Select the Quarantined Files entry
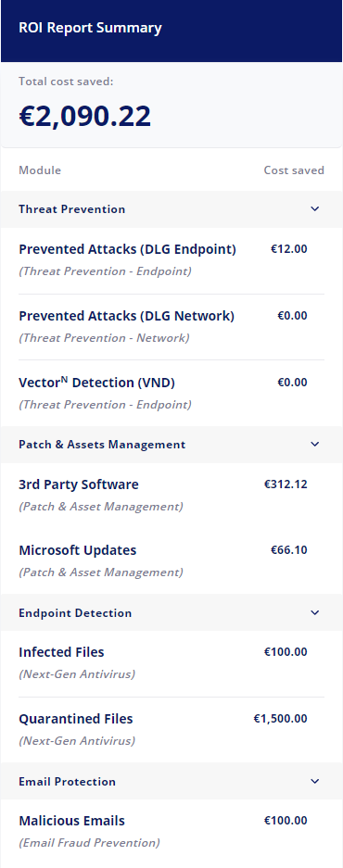The image size is (343, 868). point(171,730)
